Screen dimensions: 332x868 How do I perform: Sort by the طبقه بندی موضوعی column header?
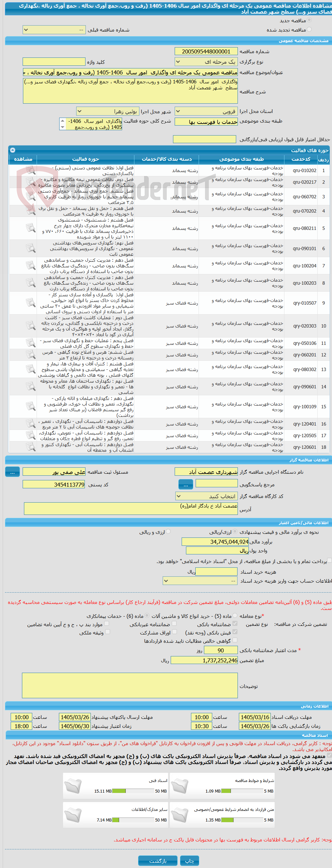click(242, 159)
